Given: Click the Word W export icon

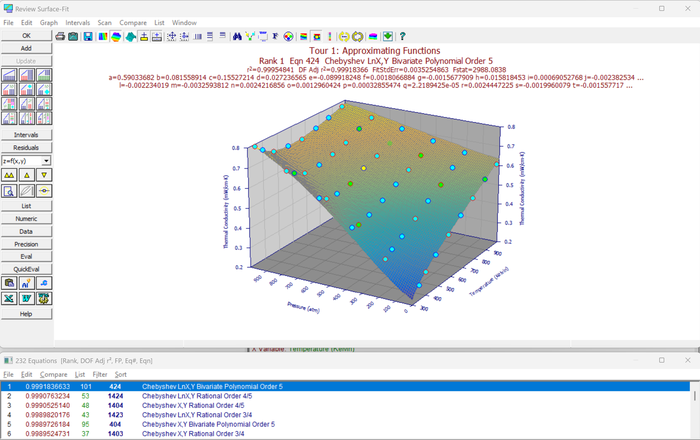Looking at the screenshot, I should pos(27,299).
